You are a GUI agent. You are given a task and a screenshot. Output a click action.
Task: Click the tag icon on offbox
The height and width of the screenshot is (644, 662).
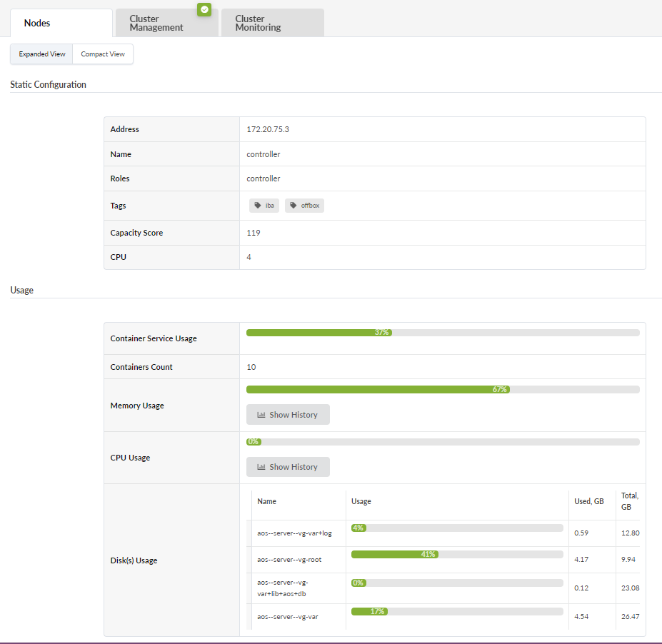coord(293,206)
